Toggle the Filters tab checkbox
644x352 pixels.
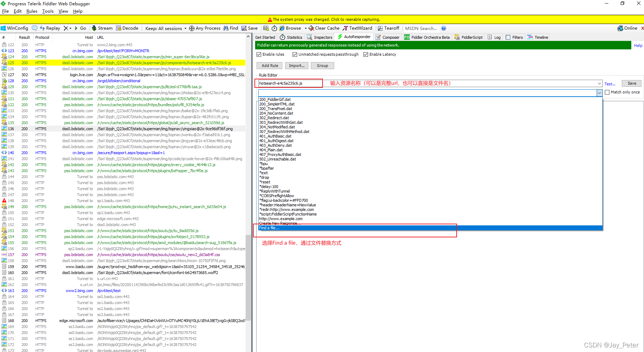point(508,37)
